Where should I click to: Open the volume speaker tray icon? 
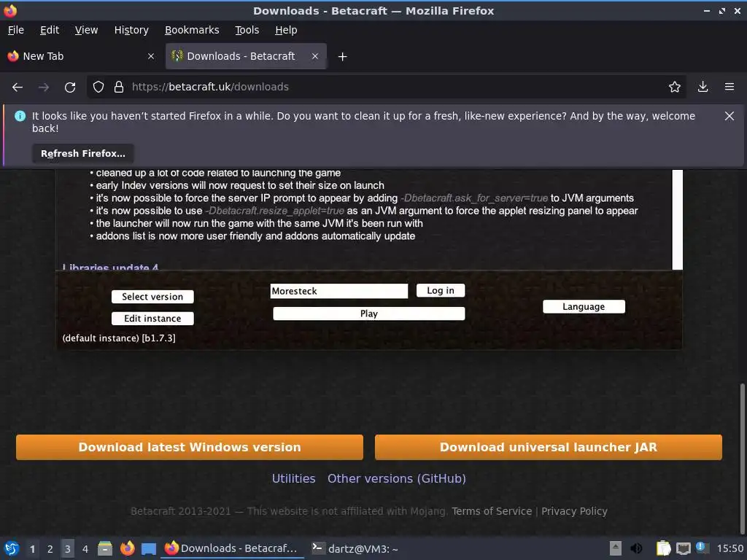pyautogui.click(x=636, y=548)
